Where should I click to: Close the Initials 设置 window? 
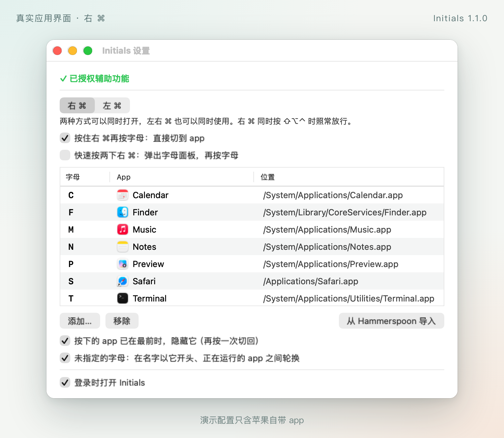point(57,51)
